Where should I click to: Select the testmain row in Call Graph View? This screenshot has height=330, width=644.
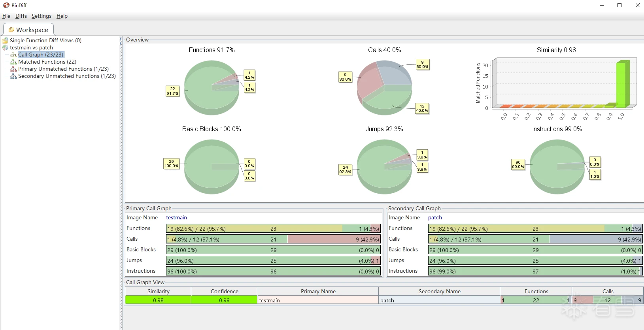[x=317, y=300]
